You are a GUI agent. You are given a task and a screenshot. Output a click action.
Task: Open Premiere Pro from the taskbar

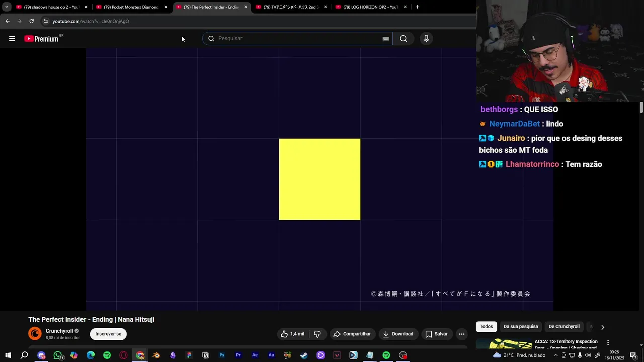pyautogui.click(x=238, y=355)
